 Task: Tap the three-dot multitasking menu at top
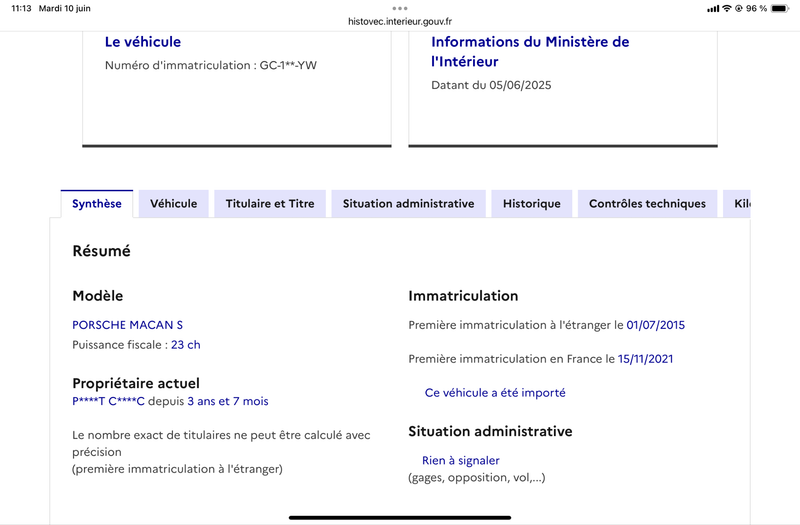(x=400, y=8)
